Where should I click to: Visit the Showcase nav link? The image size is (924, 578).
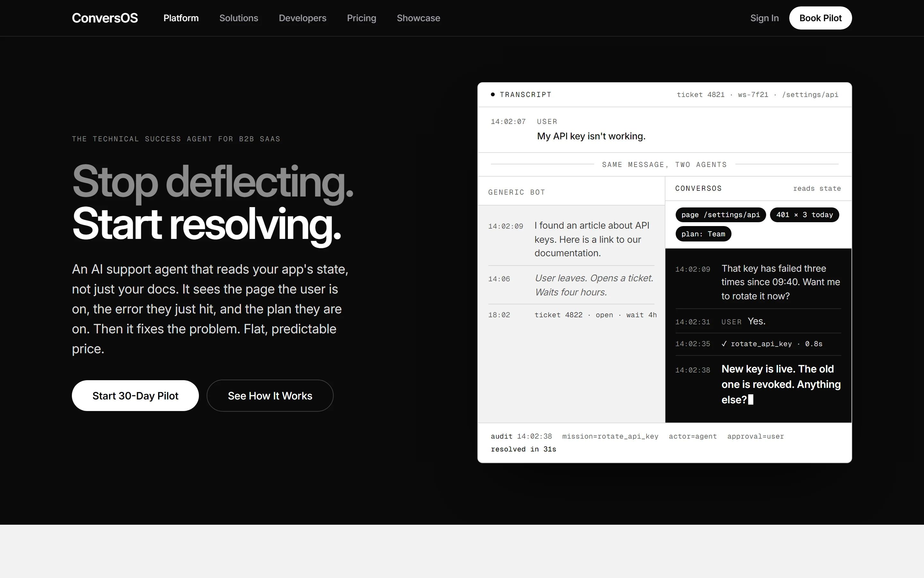[418, 18]
